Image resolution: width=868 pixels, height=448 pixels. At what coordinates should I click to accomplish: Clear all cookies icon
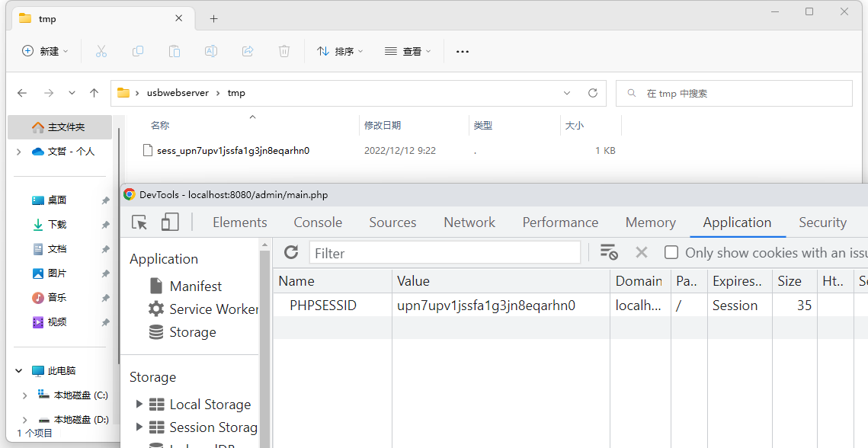point(608,253)
